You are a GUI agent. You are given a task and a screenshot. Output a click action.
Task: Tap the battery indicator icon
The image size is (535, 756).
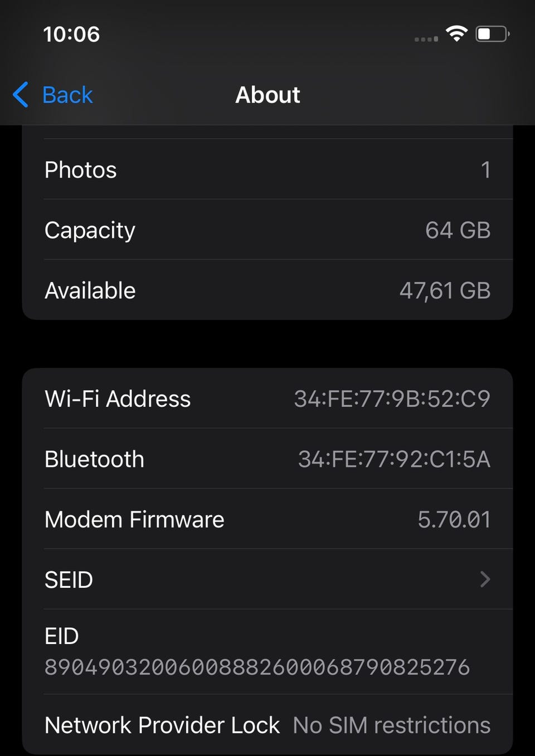click(492, 34)
